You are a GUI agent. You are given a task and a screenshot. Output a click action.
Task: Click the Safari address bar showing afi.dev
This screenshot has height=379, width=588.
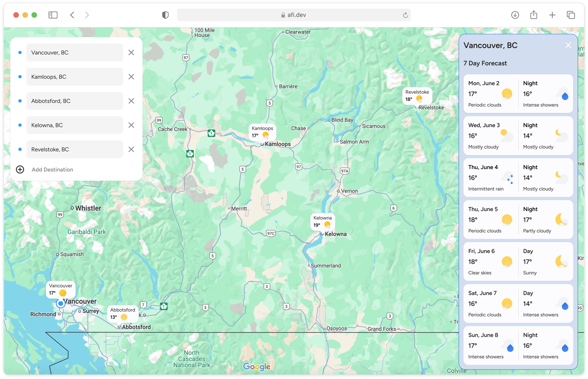pyautogui.click(x=293, y=15)
